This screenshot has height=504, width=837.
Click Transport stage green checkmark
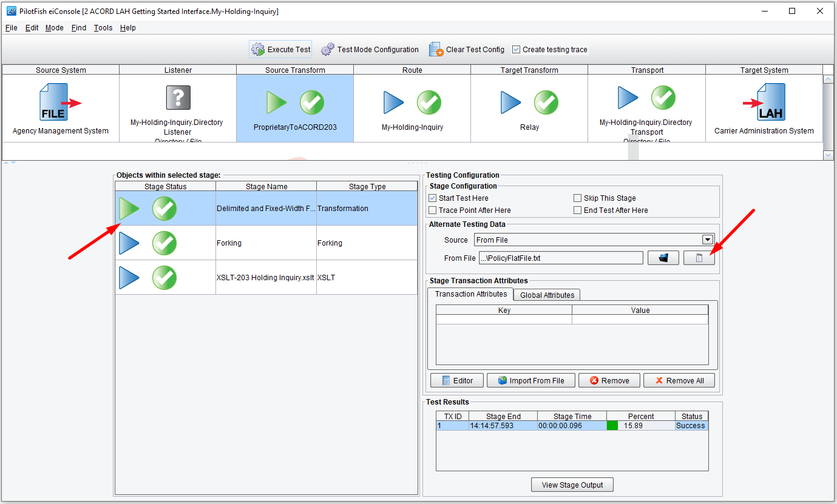pyautogui.click(x=663, y=98)
